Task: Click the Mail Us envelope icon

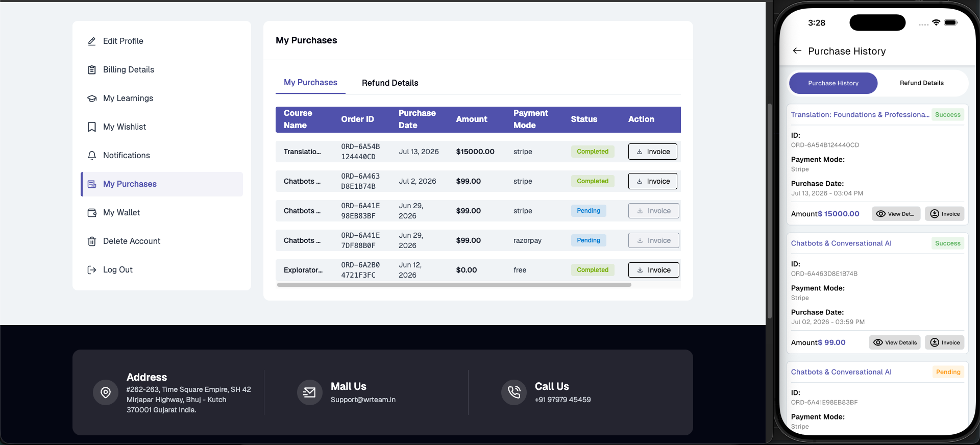Action: pos(310,392)
